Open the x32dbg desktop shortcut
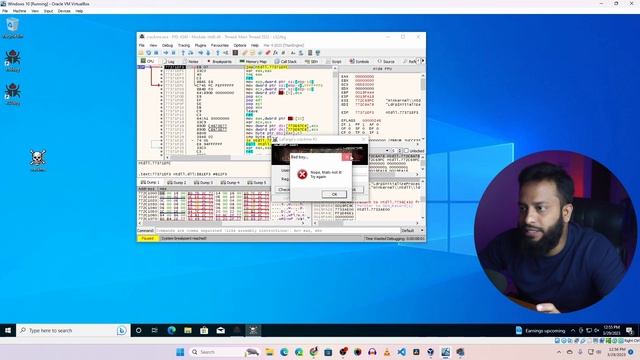The width and height of the screenshot is (640, 360). [x=13, y=60]
